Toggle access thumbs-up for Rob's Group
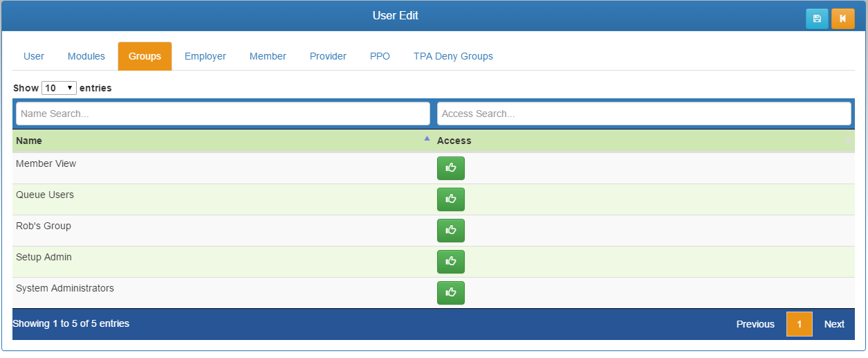 [450, 231]
